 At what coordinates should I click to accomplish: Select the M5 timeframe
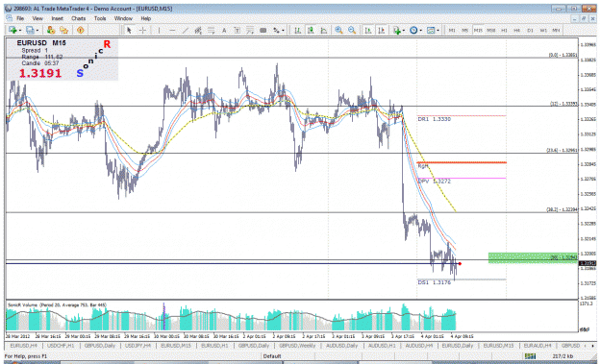tap(464, 30)
